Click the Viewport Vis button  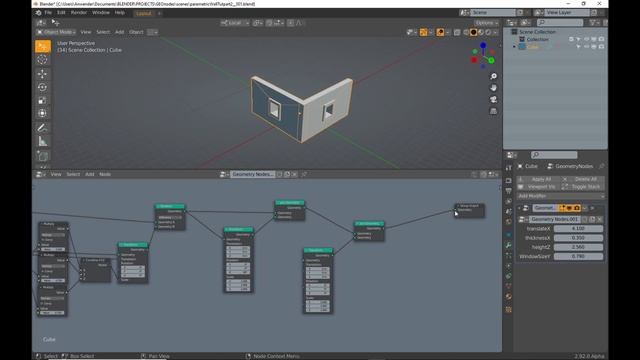click(538, 187)
